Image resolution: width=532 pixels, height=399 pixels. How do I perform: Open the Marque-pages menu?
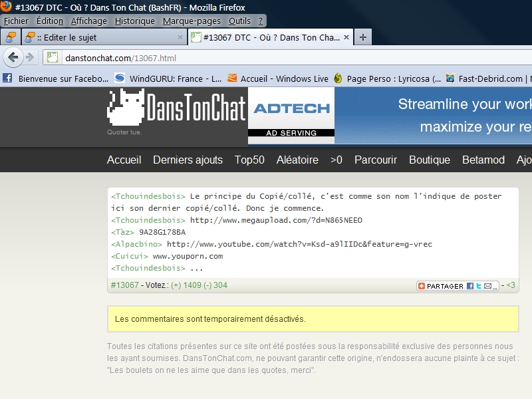point(192,21)
